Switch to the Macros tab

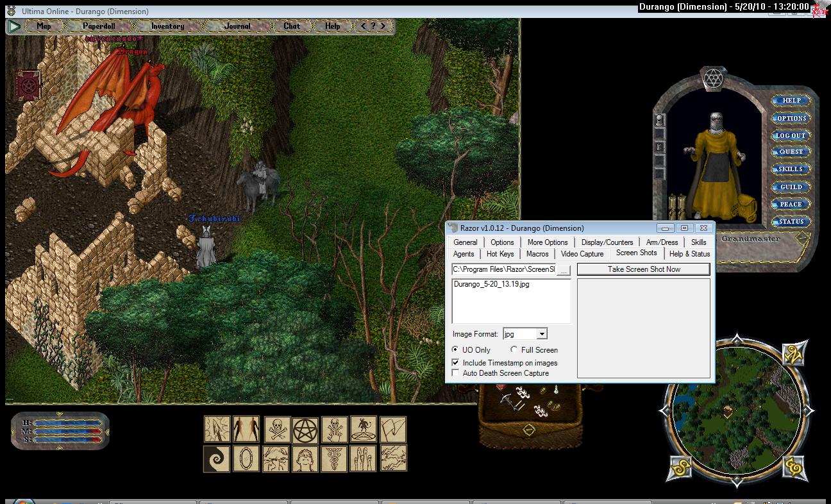[537, 254]
